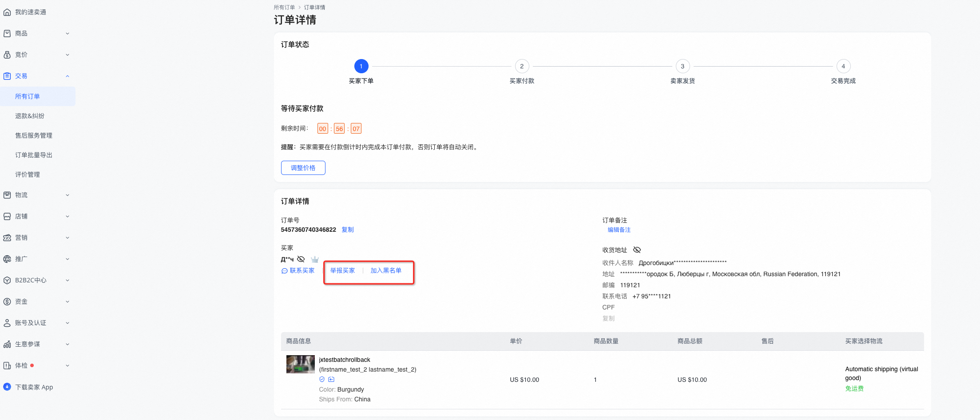Open the 资金 funds sidebar icon
980x420 pixels.
(7, 301)
